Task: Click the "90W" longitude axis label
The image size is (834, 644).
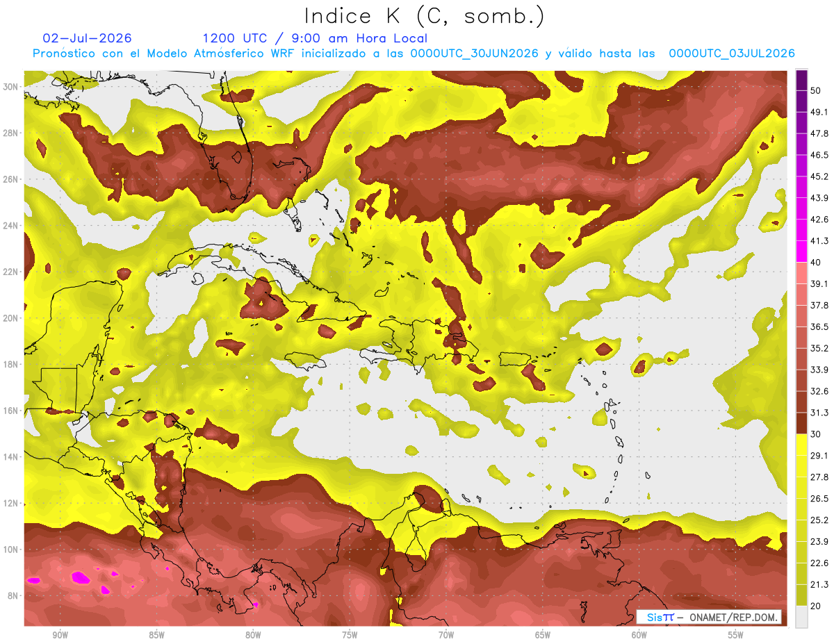Action: coord(60,636)
